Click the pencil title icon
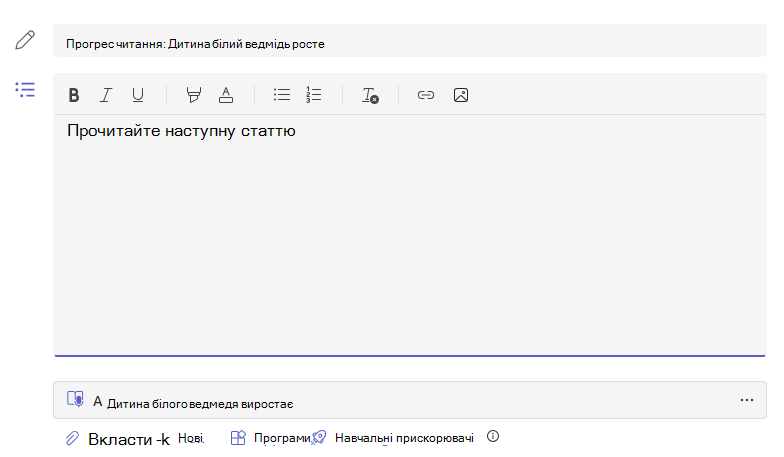This screenshot has height=457, width=784. tap(25, 40)
